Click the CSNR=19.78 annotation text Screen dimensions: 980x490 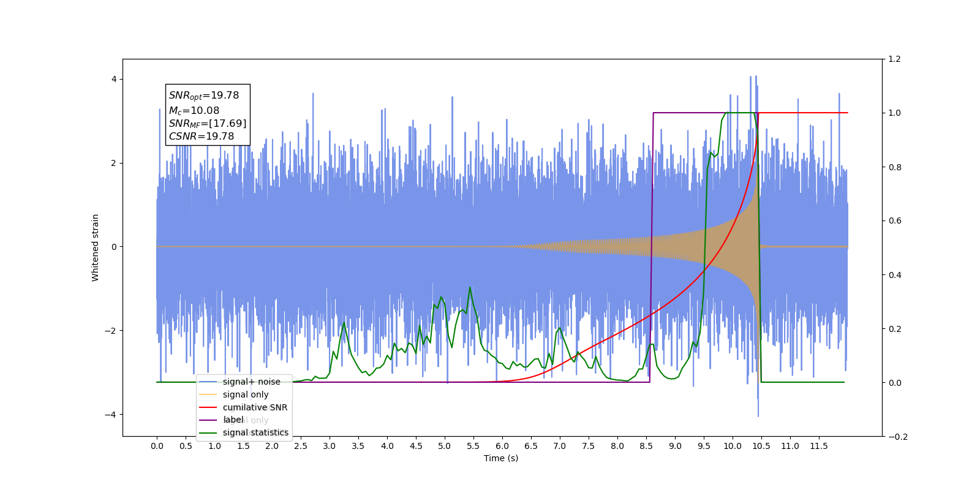tap(202, 137)
